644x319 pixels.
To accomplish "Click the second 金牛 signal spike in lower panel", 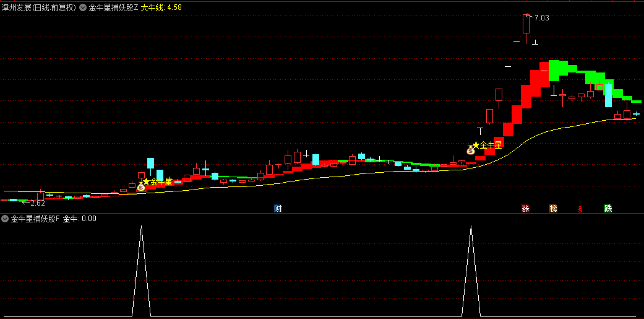I will click(x=471, y=271).
